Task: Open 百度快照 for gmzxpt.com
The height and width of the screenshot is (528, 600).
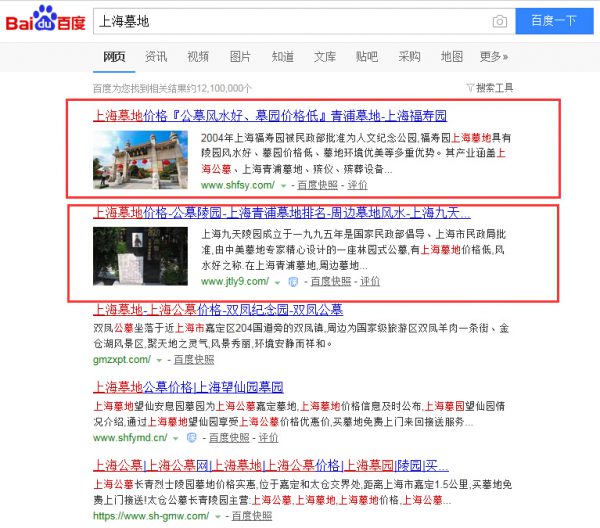Action: click(x=194, y=360)
